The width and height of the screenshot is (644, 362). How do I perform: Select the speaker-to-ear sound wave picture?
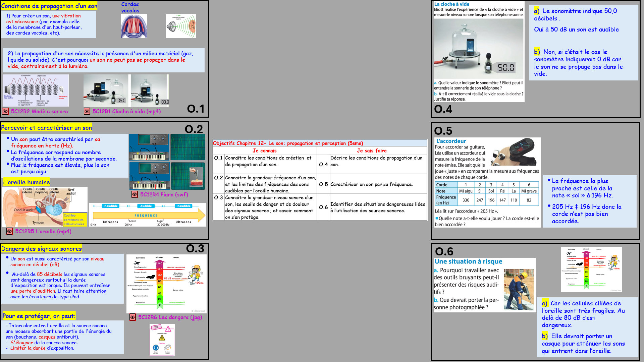point(181,26)
